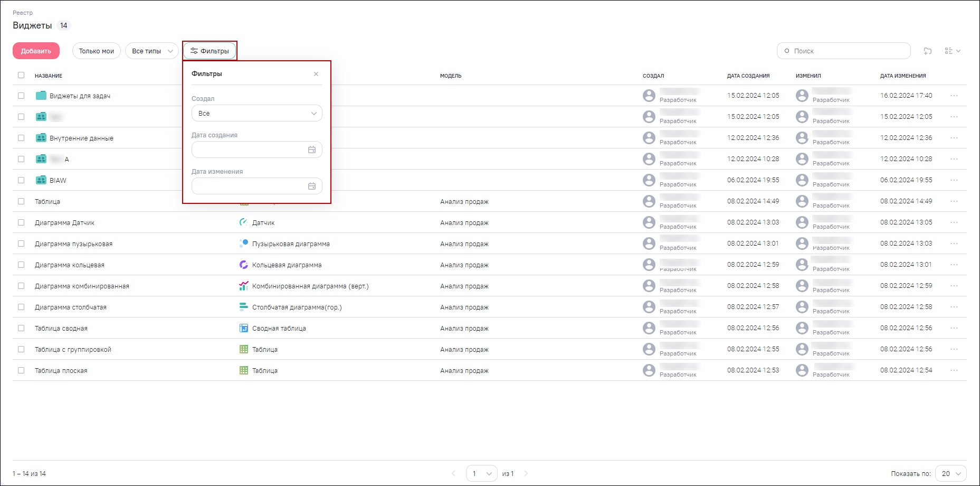Open calendar icon for Дата создания
Viewport: 980px width, 486px height.
click(312, 149)
